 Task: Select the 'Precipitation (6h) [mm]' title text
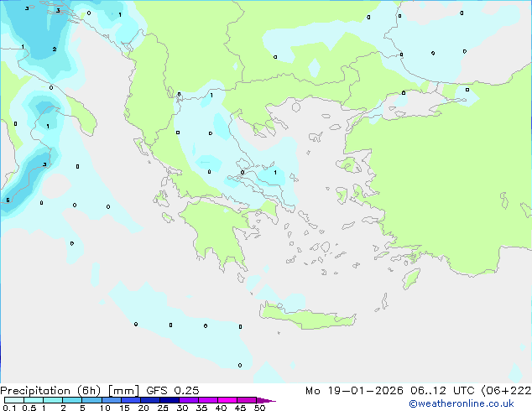tap(70, 391)
